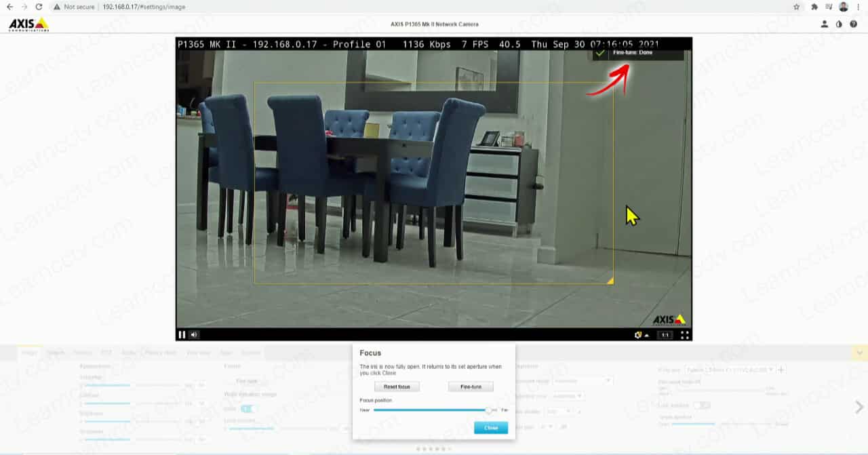
Task: Open video player settings gear
Action: [639, 335]
